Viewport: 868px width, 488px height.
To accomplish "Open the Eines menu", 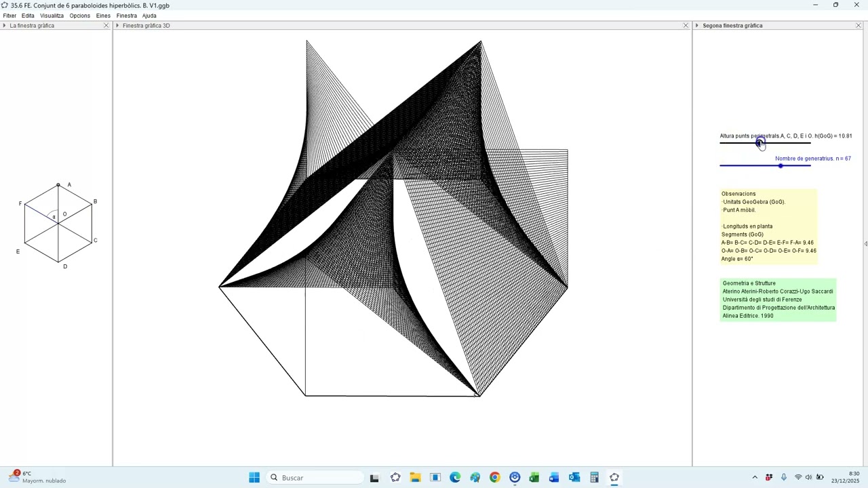I will 103,16.
